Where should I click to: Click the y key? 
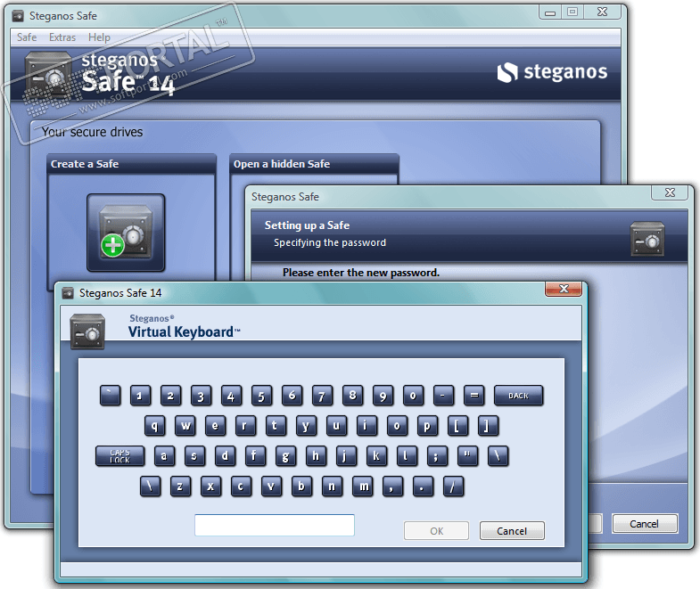pyautogui.click(x=307, y=426)
